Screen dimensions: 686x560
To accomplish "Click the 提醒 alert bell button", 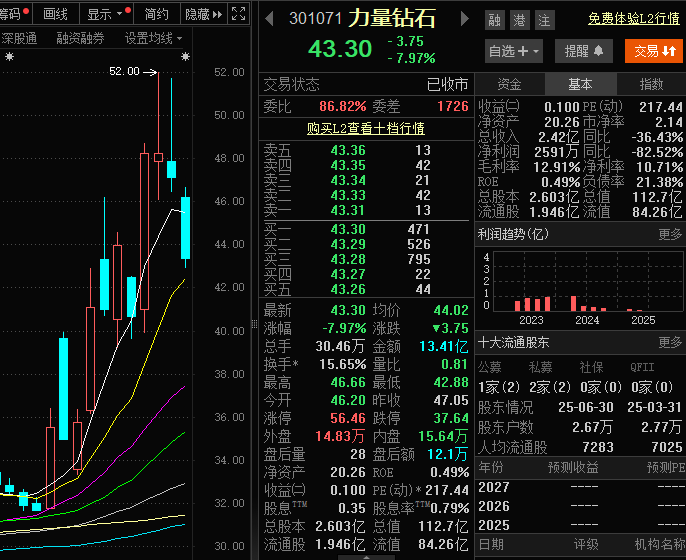I will [x=584, y=51].
